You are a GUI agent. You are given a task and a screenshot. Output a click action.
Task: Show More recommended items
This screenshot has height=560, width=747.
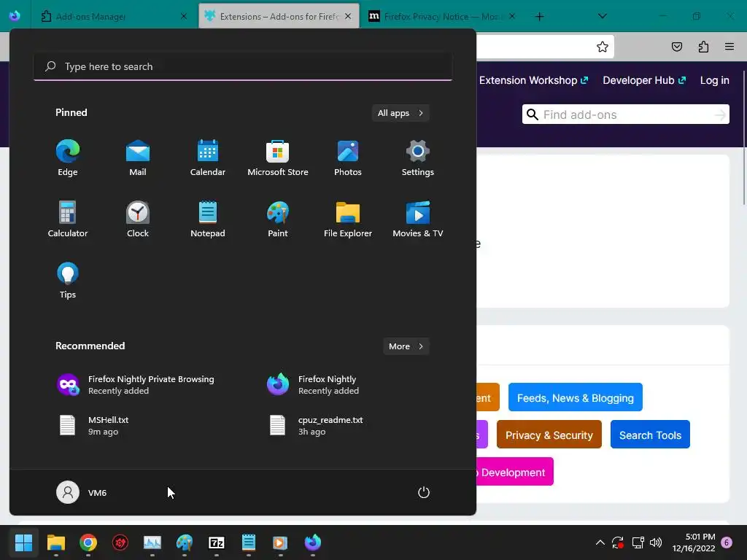coord(406,346)
